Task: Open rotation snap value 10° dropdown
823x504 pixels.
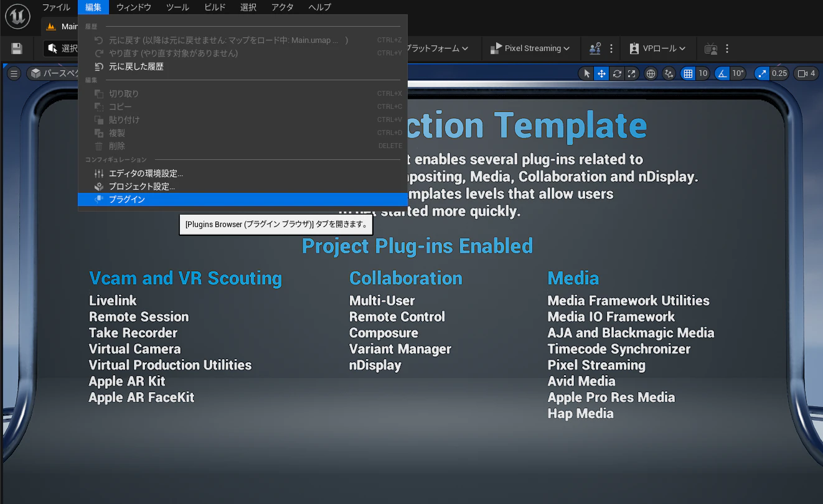Action: 738,73
